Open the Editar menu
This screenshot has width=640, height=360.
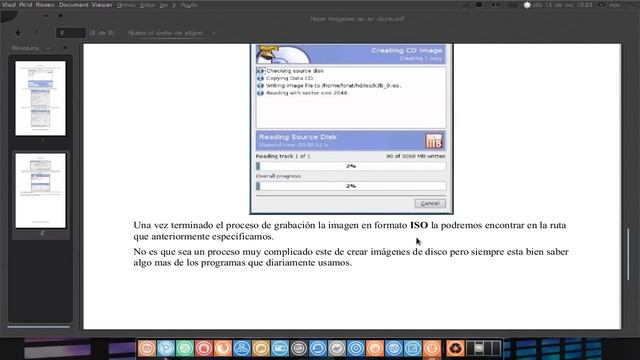click(147, 5)
